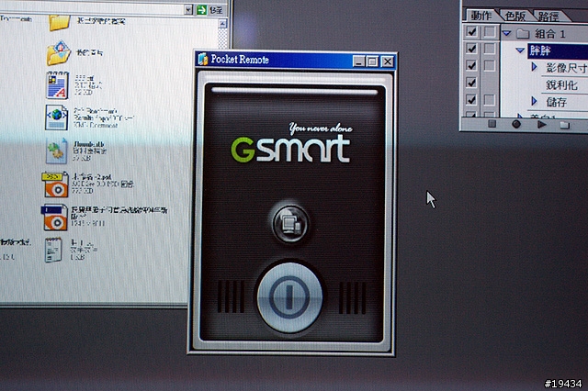The image size is (588, 391).
Task: Toggle the dialog box for 影像尺寸
Action: pos(490,66)
